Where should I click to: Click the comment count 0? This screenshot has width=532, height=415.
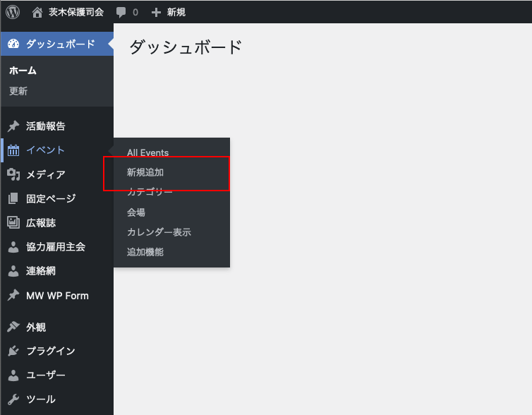[135, 13]
